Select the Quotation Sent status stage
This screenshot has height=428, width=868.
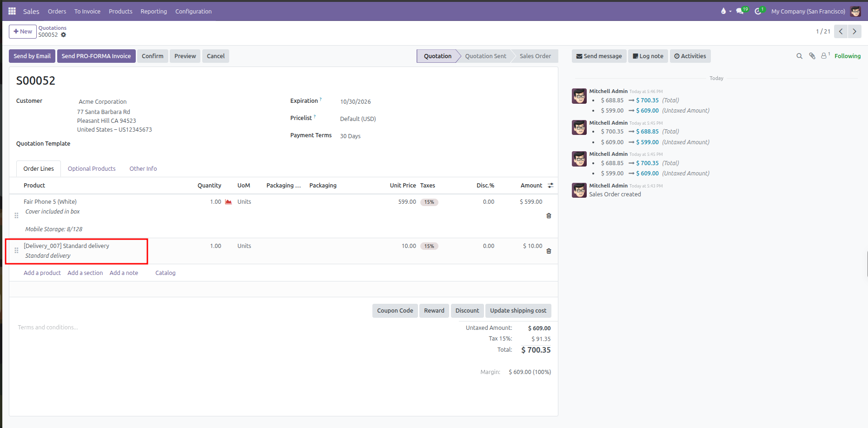[x=485, y=56]
